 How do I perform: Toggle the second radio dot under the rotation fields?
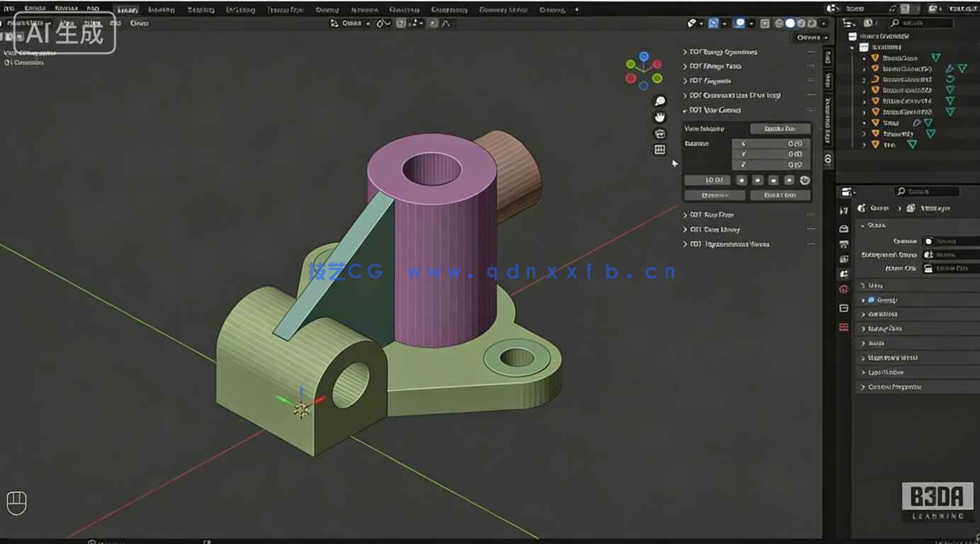[x=757, y=181]
